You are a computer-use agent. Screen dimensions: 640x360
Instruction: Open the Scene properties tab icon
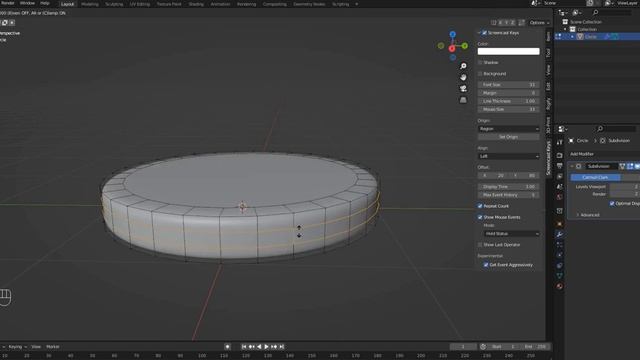click(x=560, y=187)
